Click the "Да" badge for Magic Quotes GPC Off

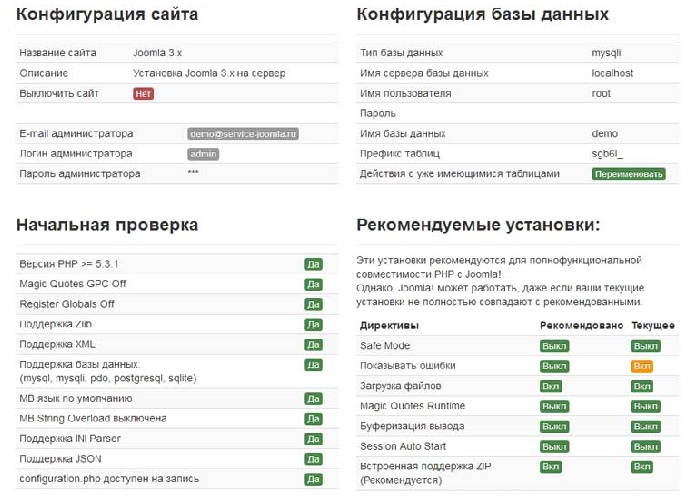click(313, 284)
